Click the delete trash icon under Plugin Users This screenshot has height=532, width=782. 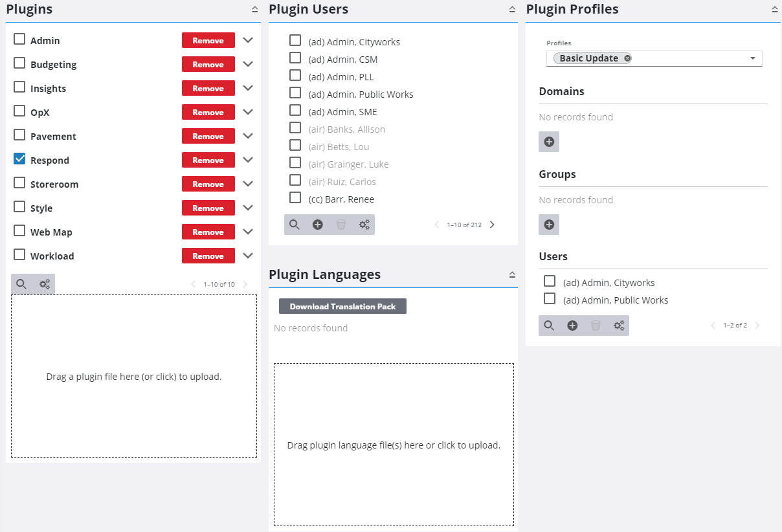[x=341, y=225]
